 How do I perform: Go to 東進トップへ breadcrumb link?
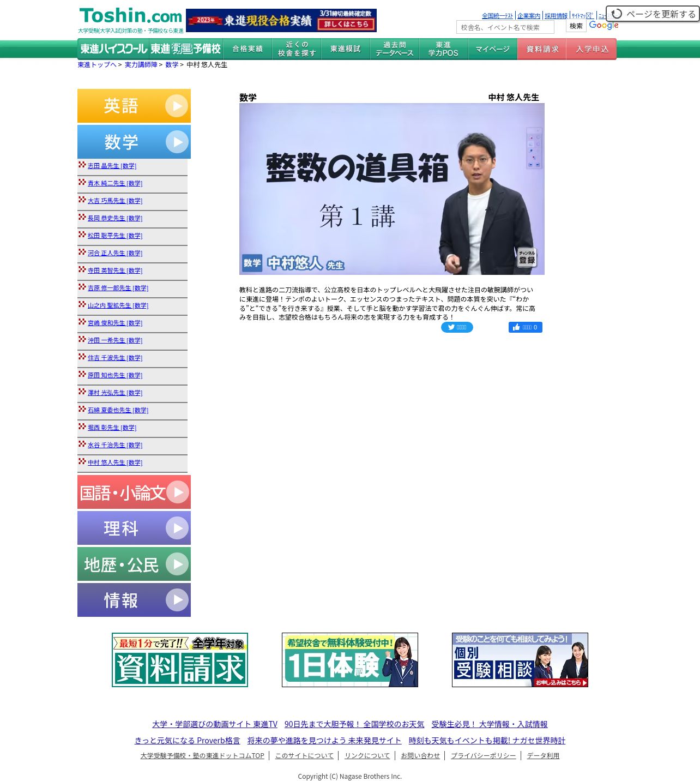pyautogui.click(x=97, y=65)
